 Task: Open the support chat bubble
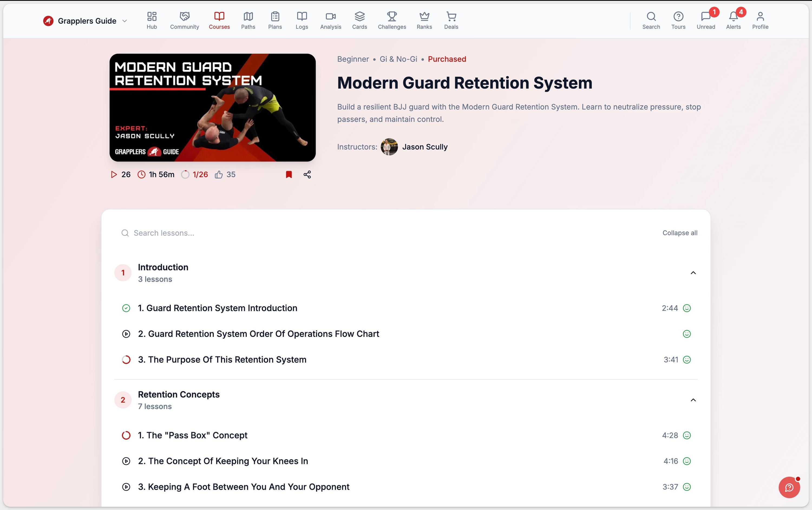click(x=789, y=487)
